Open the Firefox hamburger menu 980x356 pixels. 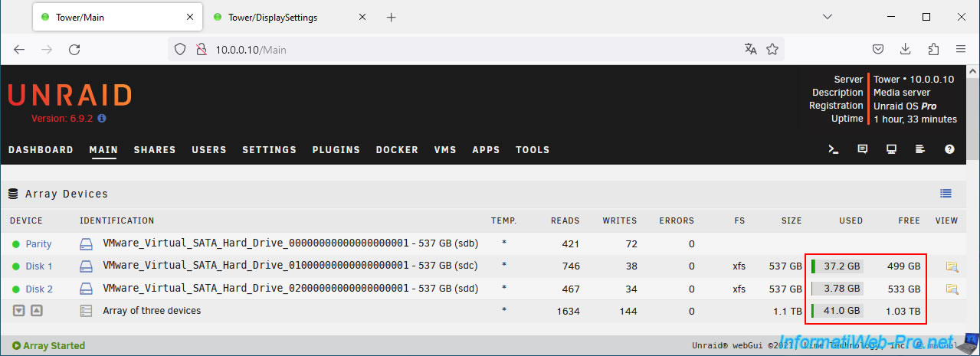pos(960,49)
